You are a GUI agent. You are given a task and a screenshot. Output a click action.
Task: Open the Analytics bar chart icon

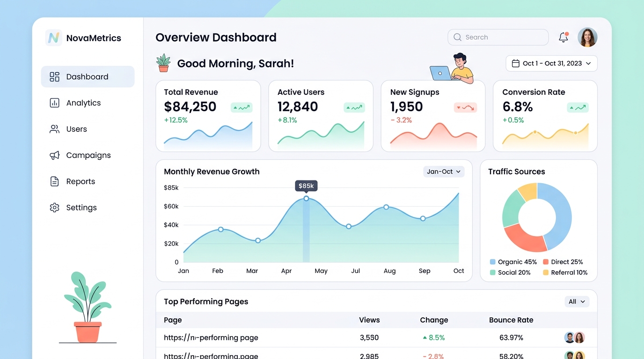click(x=55, y=103)
